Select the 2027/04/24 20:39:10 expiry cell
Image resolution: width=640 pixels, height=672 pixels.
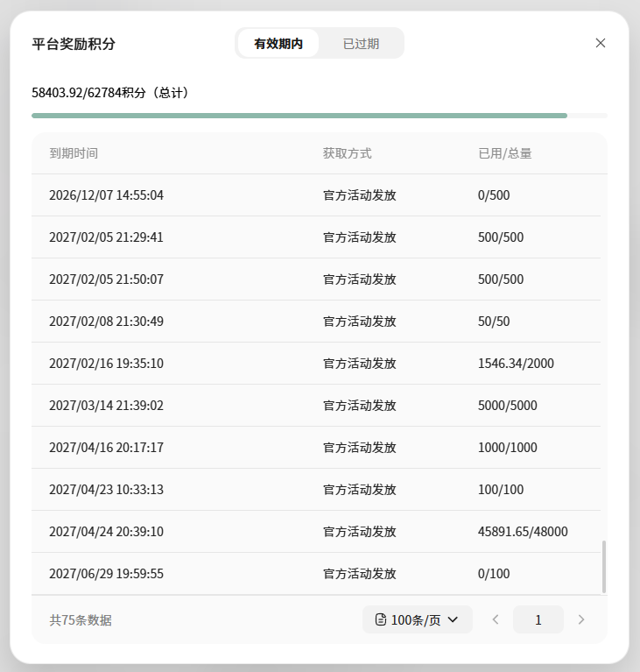pyautogui.click(x=106, y=531)
